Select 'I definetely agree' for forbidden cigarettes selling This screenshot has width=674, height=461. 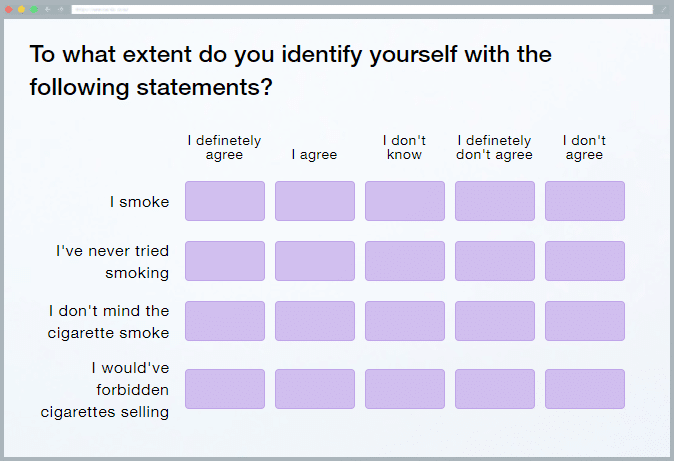coord(225,389)
